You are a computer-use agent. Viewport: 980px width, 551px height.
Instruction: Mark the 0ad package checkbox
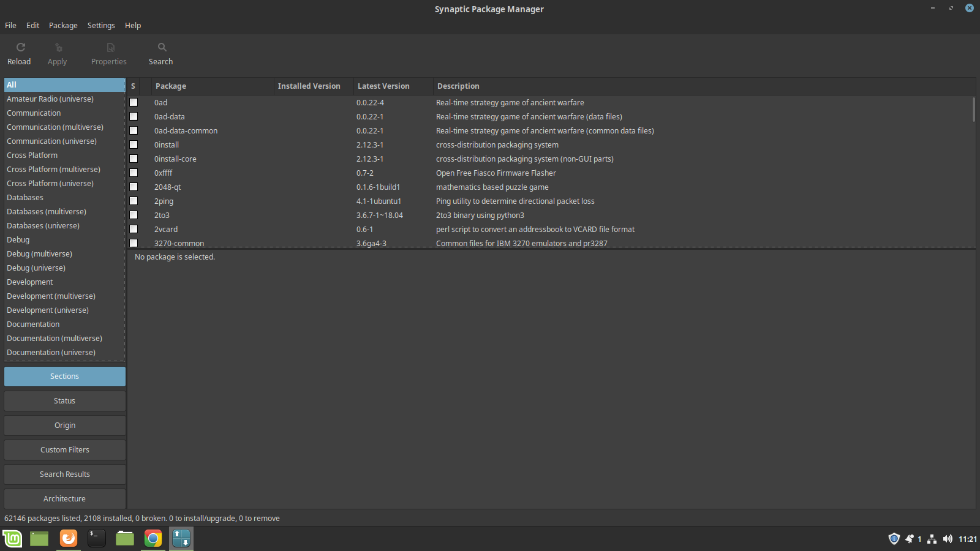click(x=134, y=102)
